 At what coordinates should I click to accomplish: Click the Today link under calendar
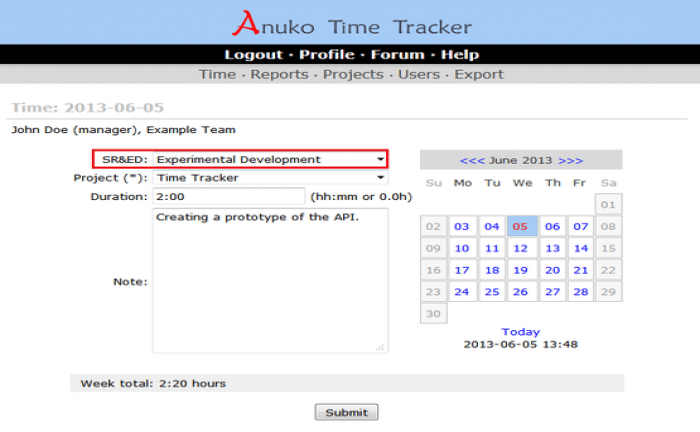point(520,332)
